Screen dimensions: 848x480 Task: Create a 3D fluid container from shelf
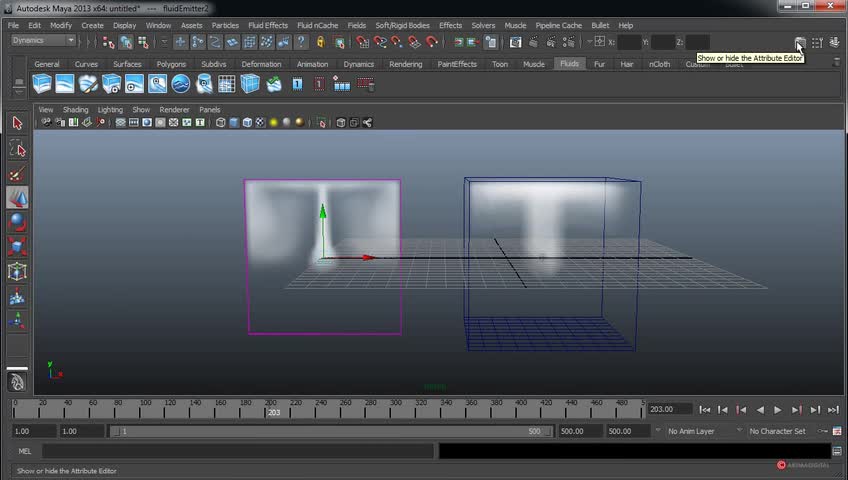coord(42,85)
